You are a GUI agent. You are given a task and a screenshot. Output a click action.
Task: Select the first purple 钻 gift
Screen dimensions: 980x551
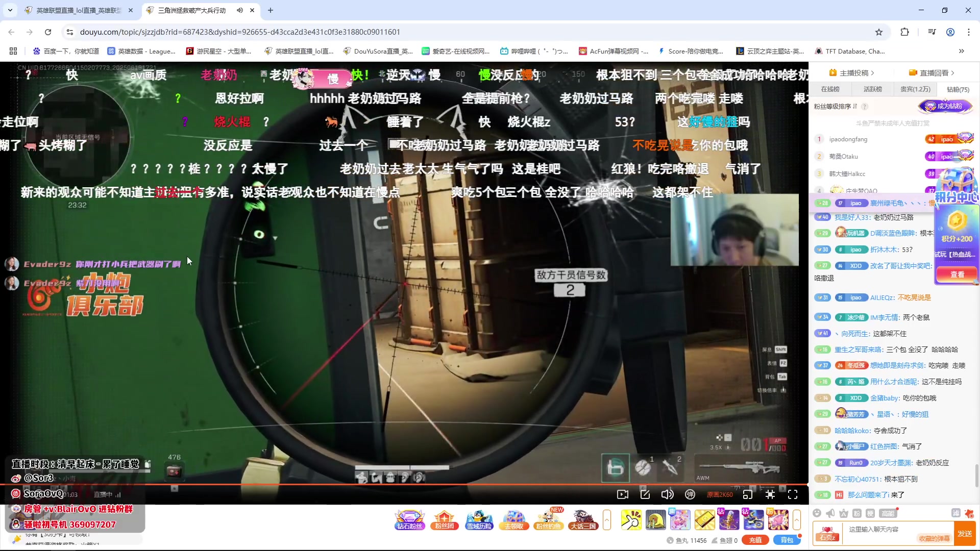(728, 520)
